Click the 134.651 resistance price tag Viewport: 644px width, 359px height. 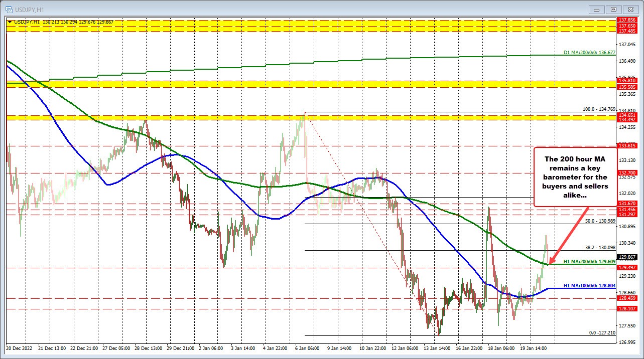[627, 115]
